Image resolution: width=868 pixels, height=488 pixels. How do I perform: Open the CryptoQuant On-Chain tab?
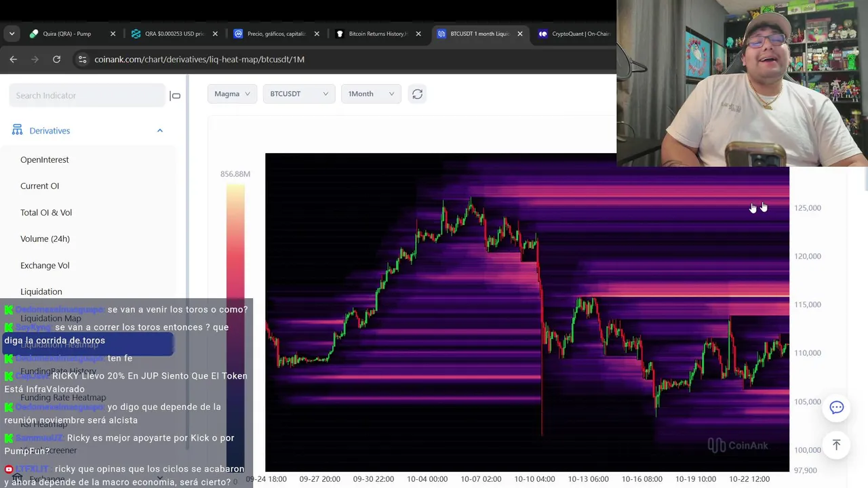coord(575,34)
